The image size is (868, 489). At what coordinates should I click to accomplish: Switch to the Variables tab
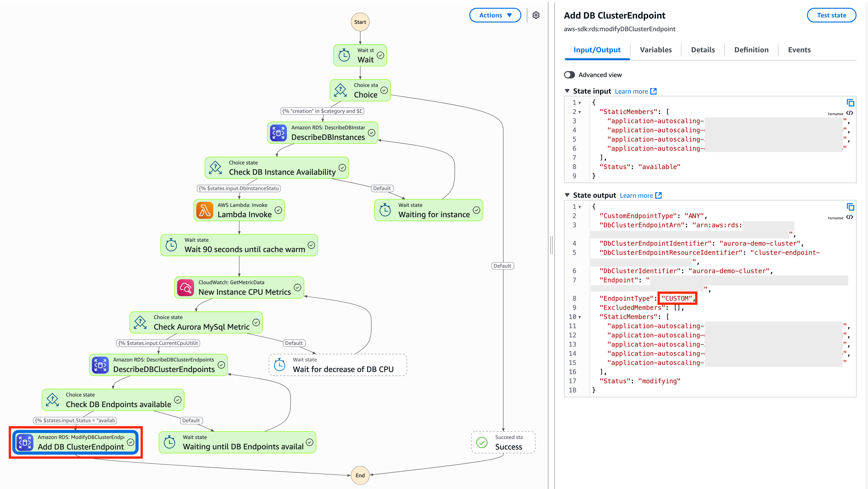(655, 50)
